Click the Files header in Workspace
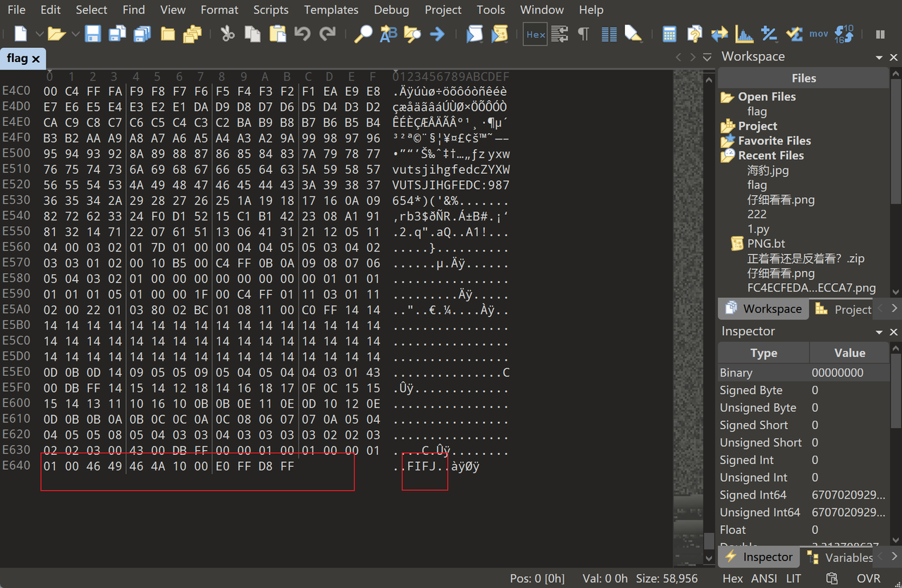 click(x=803, y=78)
